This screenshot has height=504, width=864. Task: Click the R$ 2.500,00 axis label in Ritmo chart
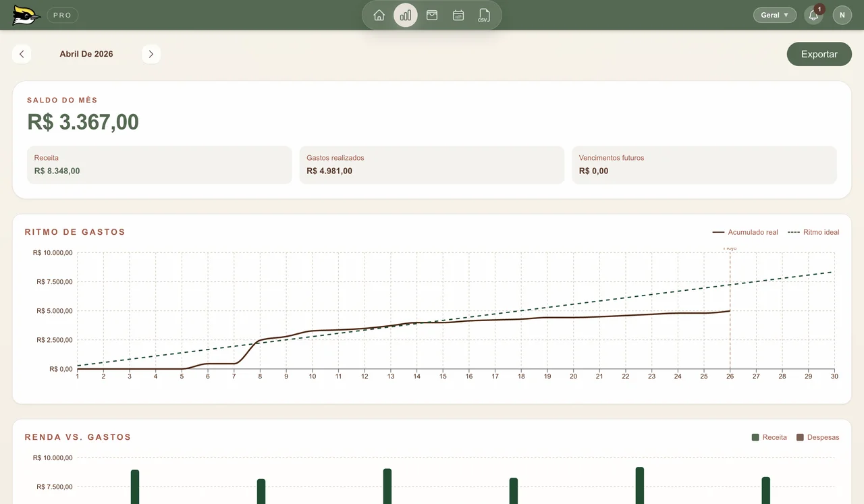point(55,340)
